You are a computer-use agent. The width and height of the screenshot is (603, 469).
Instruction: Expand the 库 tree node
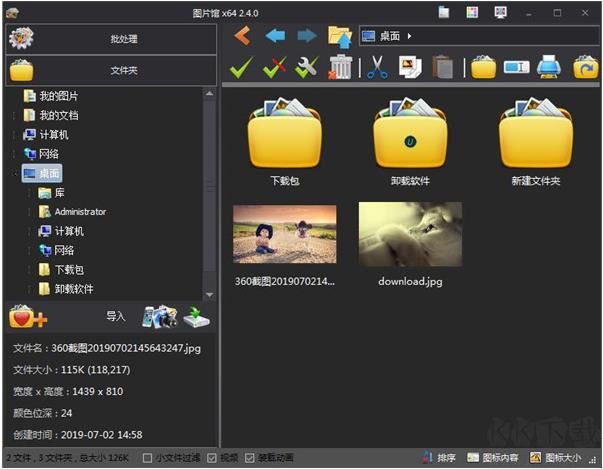point(30,193)
